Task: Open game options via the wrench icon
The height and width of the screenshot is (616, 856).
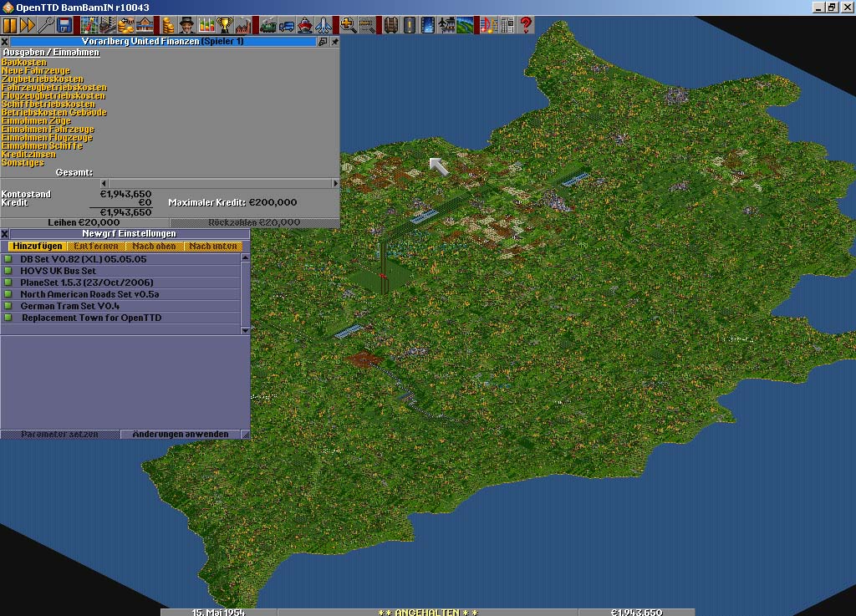Action: [46, 25]
